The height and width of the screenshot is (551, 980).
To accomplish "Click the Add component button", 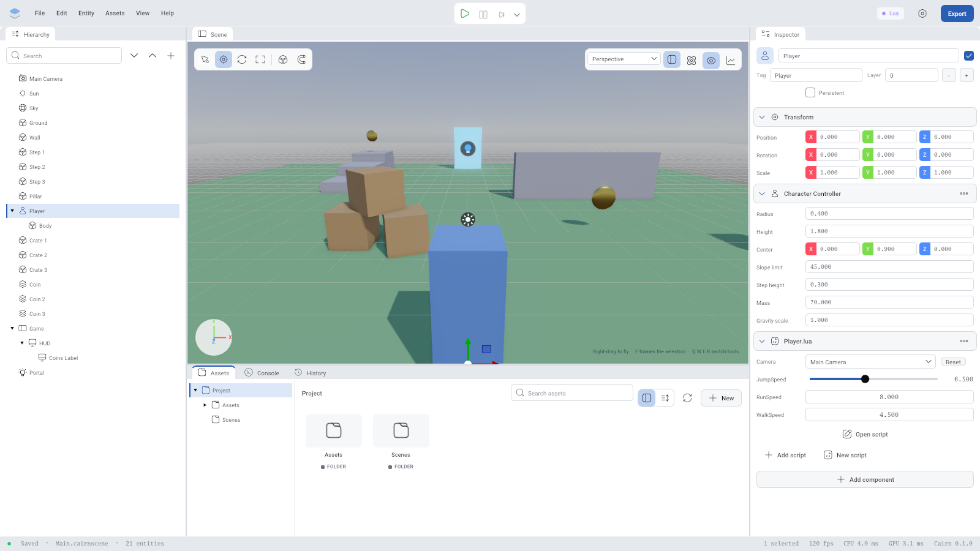I will pyautogui.click(x=865, y=479).
